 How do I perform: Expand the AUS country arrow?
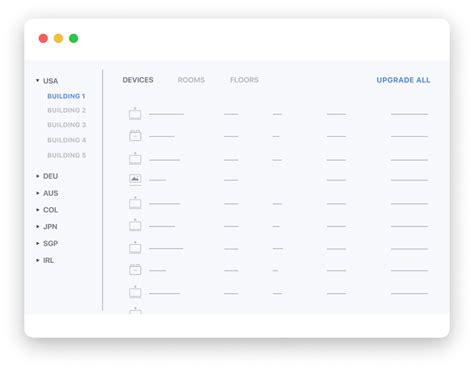click(x=37, y=193)
